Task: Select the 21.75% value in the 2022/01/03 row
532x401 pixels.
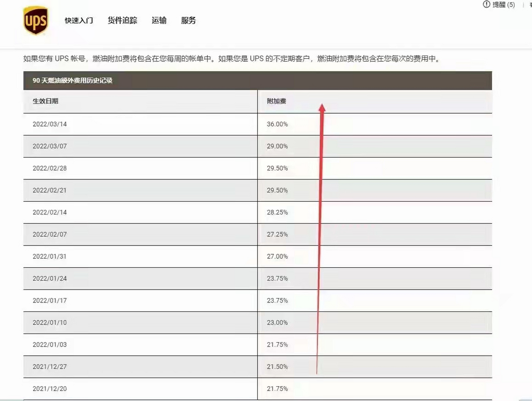Action: pos(277,345)
